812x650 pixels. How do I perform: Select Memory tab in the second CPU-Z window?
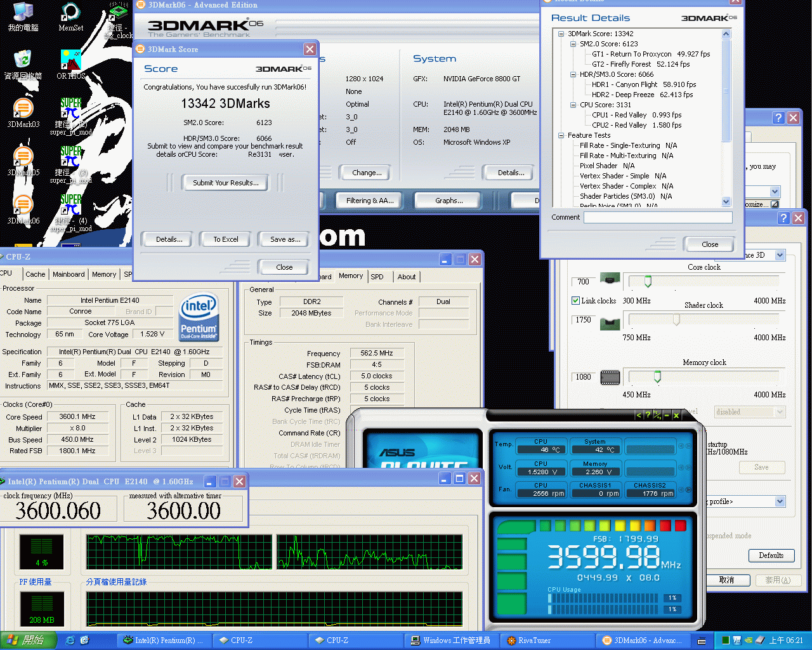351,276
